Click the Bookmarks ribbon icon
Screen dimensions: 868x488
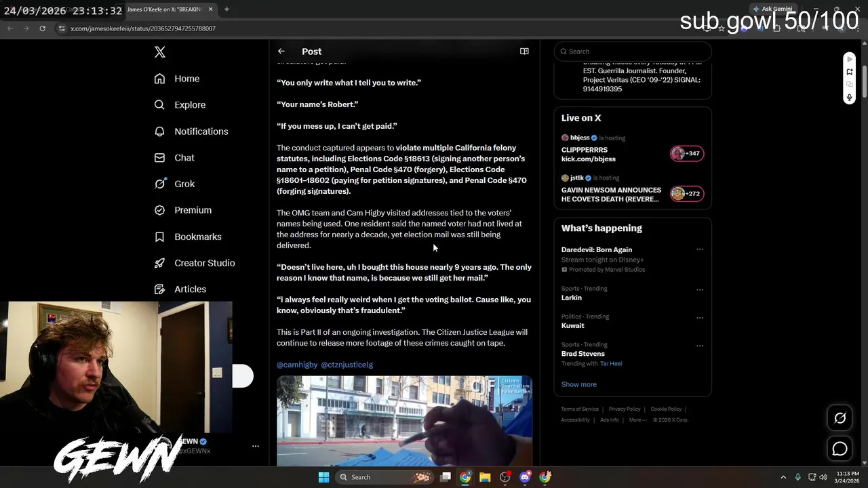point(159,237)
